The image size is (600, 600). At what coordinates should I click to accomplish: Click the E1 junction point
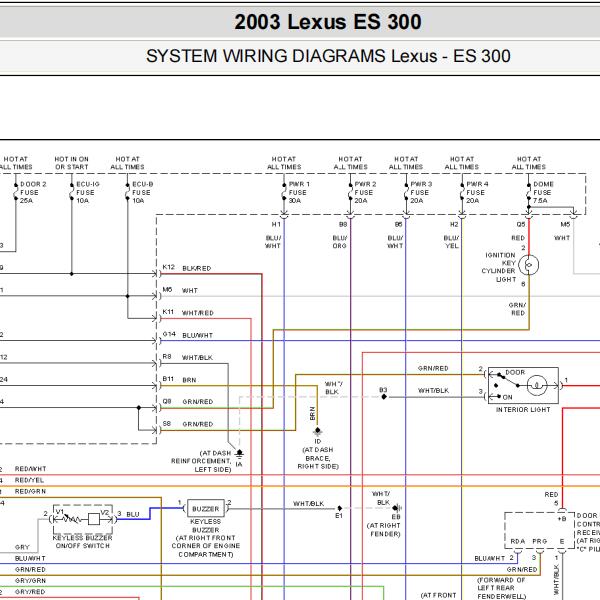point(339,508)
